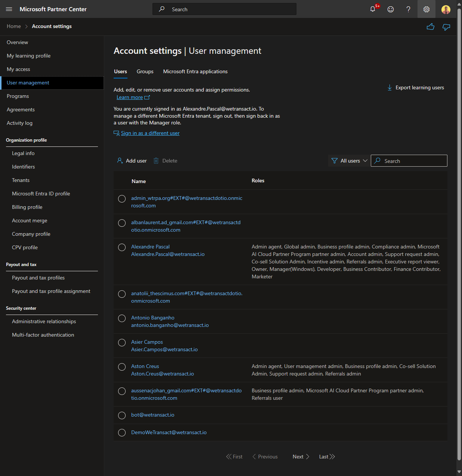Click Sign in as a different user
This screenshot has width=462, height=476.
tap(150, 133)
